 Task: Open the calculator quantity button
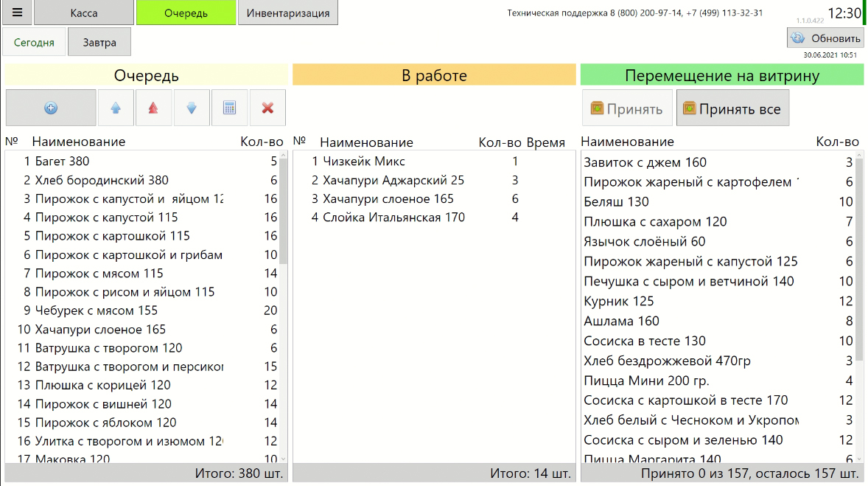tap(229, 108)
